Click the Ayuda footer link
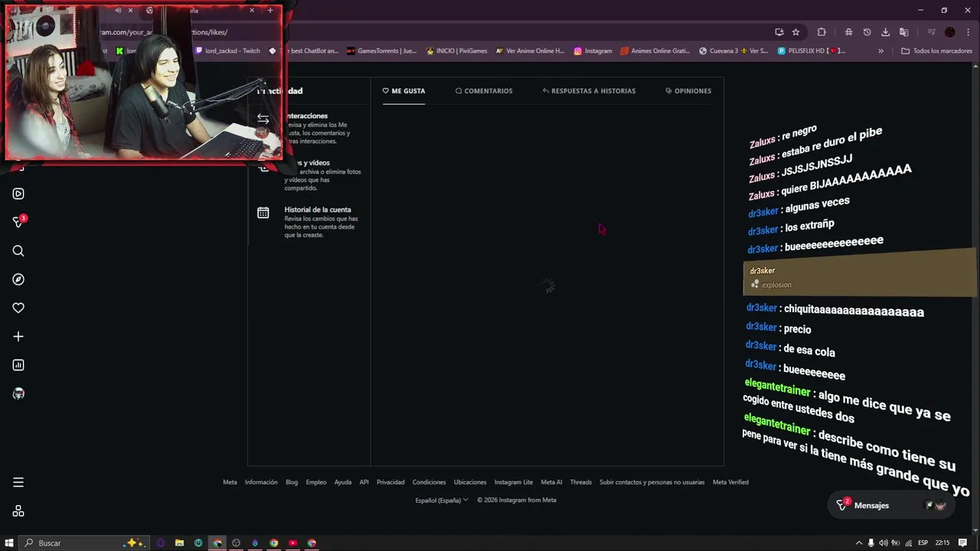 (x=343, y=482)
